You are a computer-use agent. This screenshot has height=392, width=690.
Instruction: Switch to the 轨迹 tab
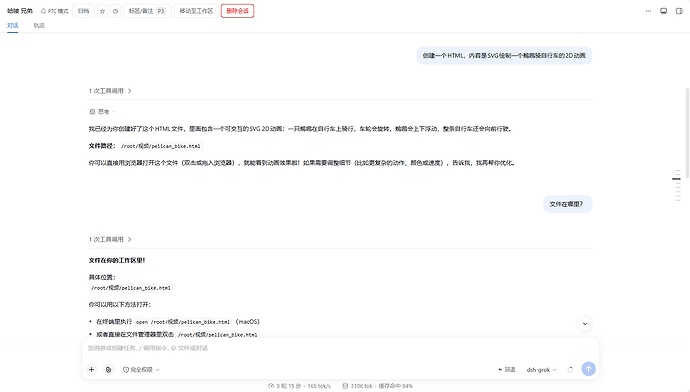coord(39,26)
